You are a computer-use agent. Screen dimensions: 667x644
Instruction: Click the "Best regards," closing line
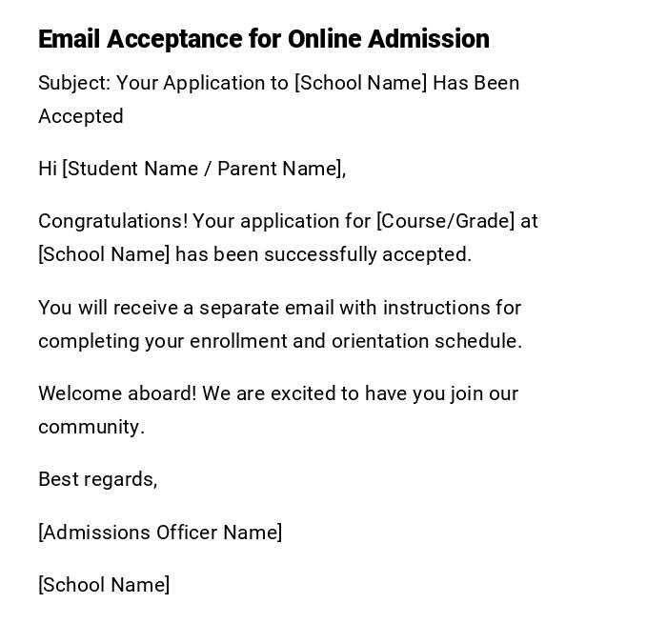click(97, 479)
